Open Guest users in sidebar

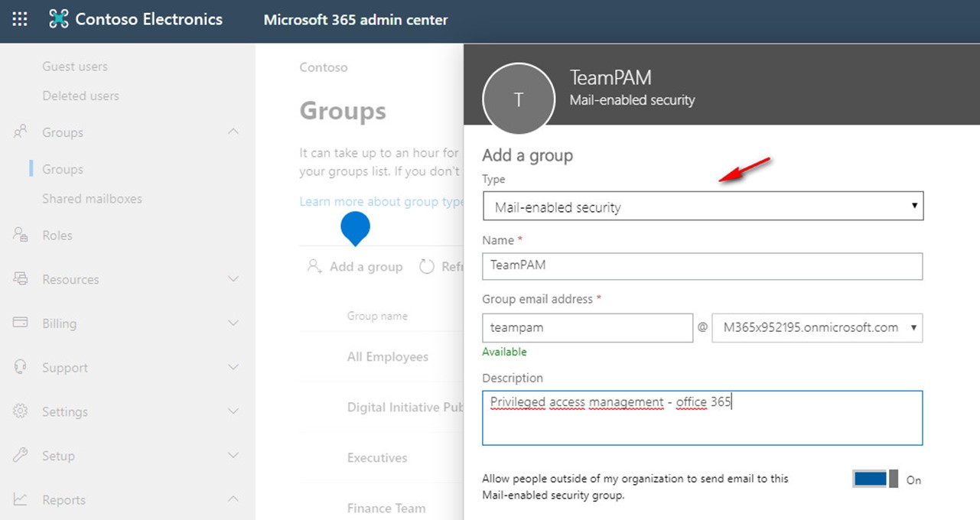pyautogui.click(x=75, y=67)
